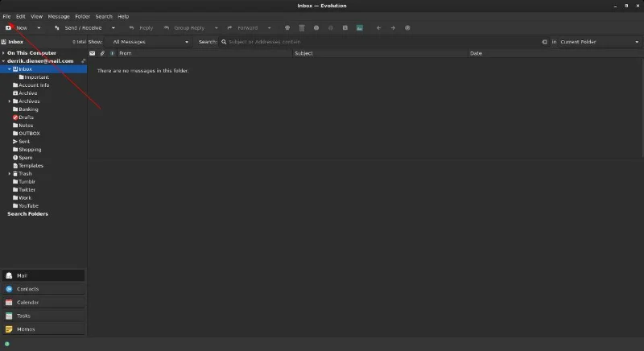The image size is (644, 351).
Task: Sort by the importance flag column icon
Action: 112,53
